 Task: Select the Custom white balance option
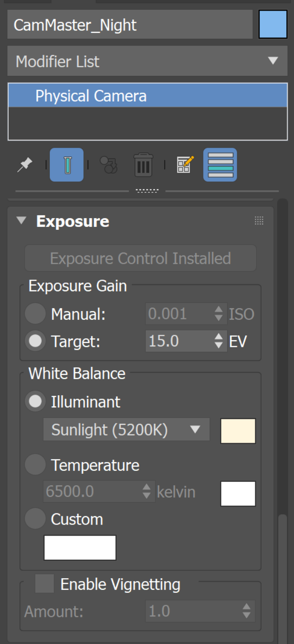pyautogui.click(x=35, y=519)
